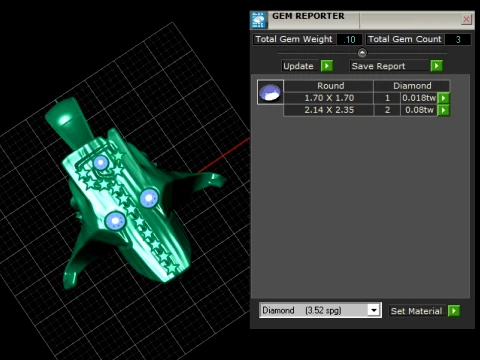Click the GEM REPORTER title bar
This screenshot has height=360, width=480.
[x=363, y=20]
